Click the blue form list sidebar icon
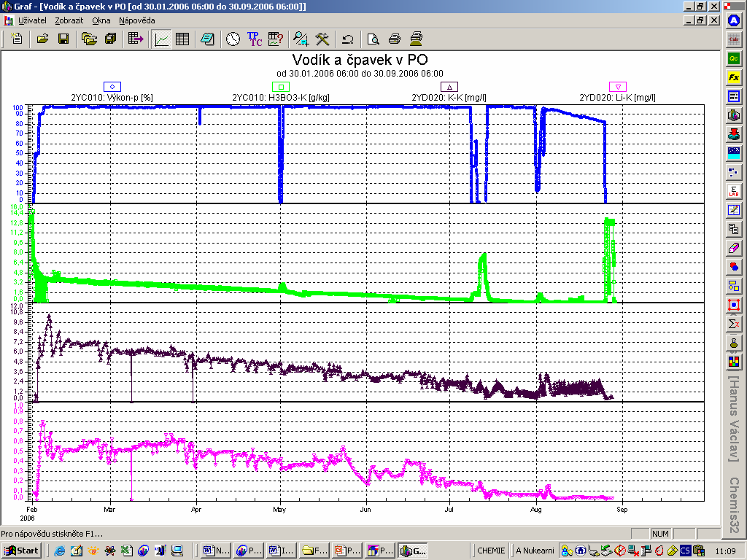This screenshot has height=560, width=747. pyautogui.click(x=734, y=96)
